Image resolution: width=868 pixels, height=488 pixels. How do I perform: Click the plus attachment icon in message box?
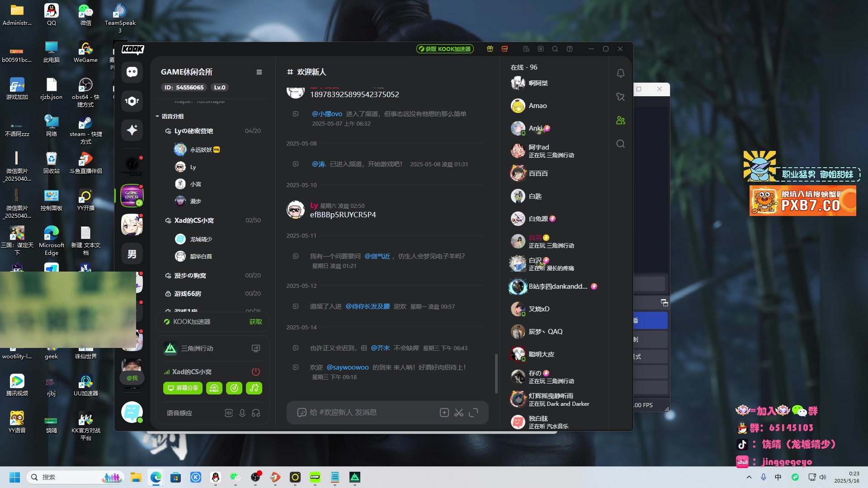pyautogui.click(x=444, y=413)
